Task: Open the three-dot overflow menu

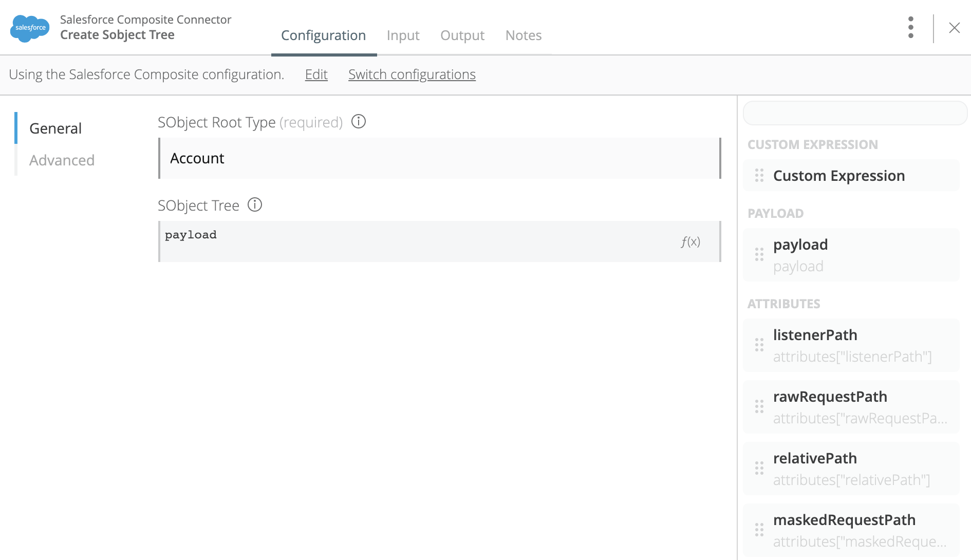Action: 910,28
